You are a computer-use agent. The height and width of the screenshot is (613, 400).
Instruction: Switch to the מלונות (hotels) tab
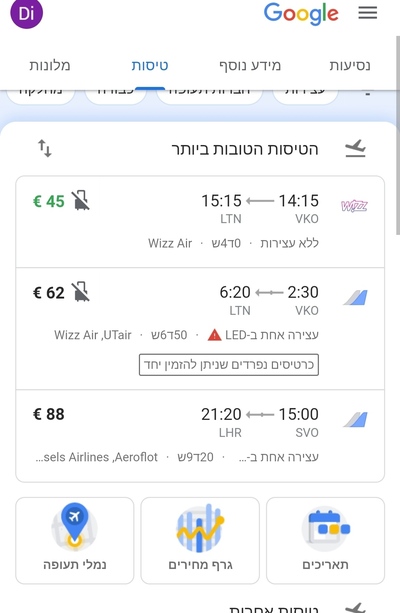(50, 65)
